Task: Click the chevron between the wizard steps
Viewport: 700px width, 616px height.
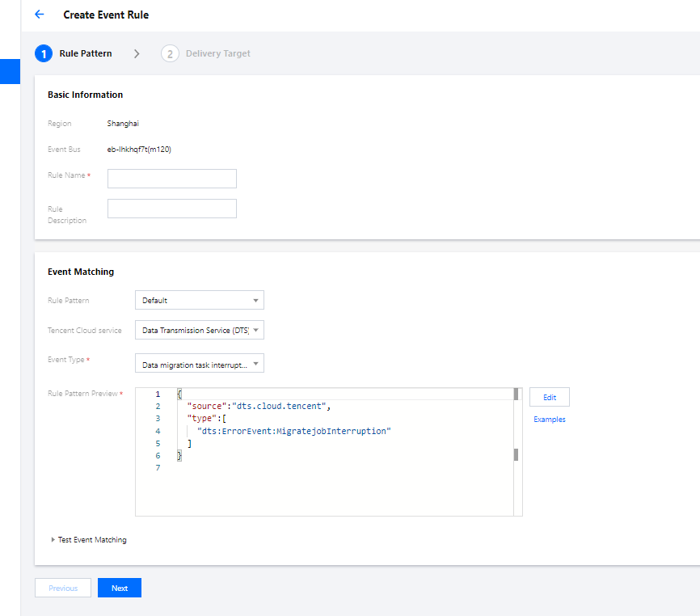Action: click(x=137, y=53)
